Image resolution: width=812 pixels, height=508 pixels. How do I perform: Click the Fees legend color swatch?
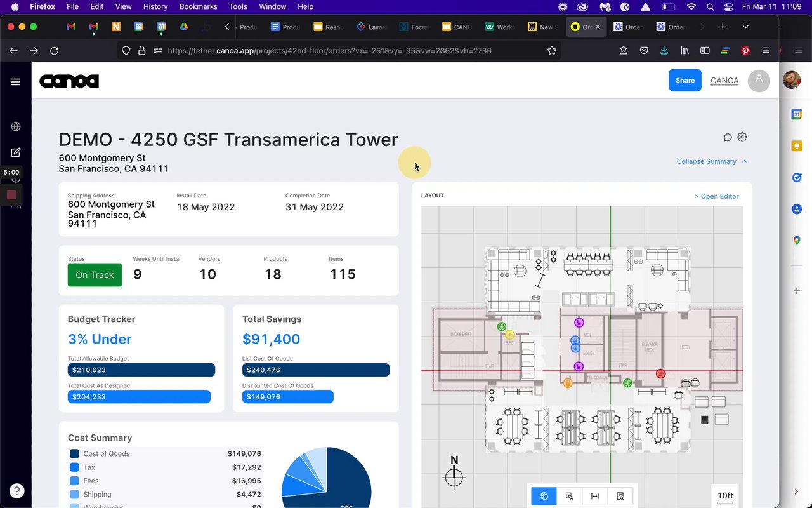[74, 481]
